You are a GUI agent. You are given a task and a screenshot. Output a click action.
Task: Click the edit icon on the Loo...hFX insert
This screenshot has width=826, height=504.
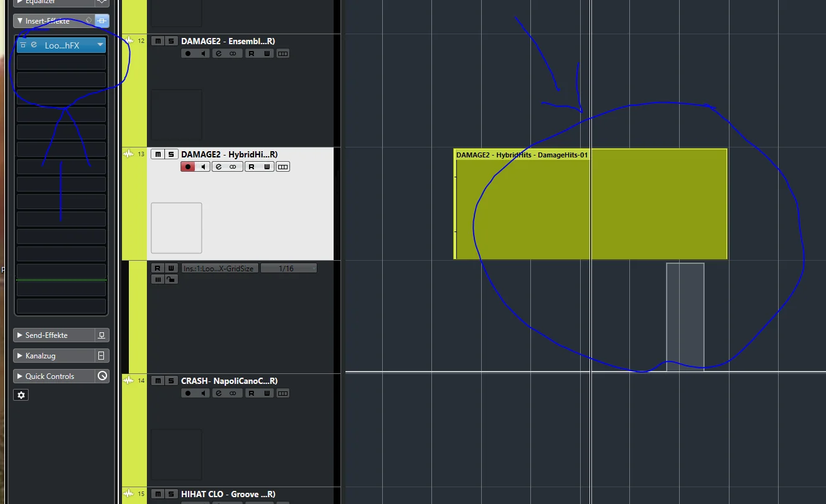click(34, 45)
